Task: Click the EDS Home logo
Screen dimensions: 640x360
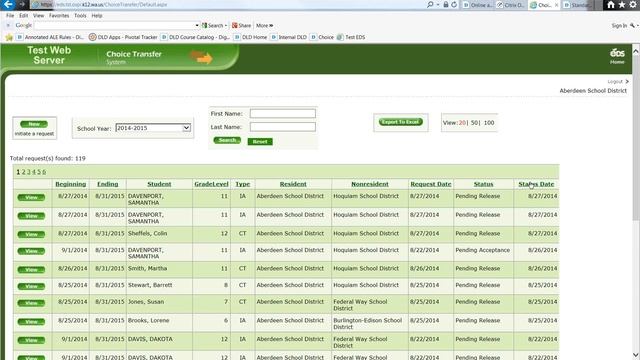Action: 617,56
